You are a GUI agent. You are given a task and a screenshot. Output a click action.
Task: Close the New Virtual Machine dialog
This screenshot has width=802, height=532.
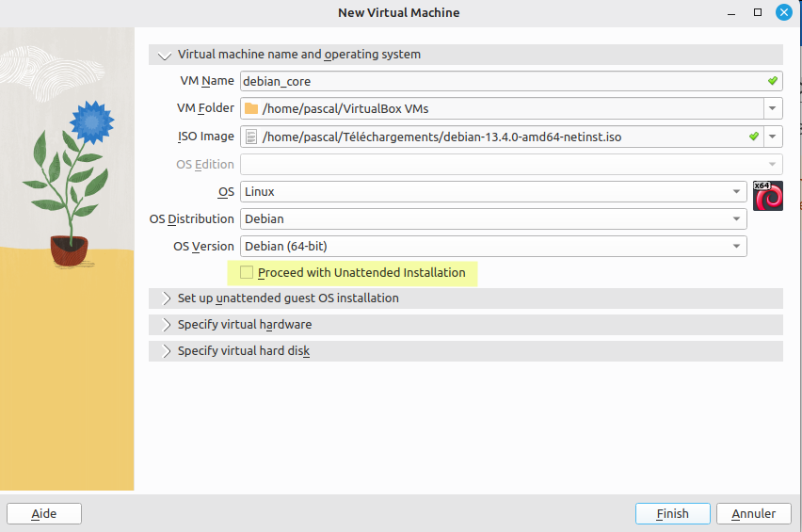(783, 13)
